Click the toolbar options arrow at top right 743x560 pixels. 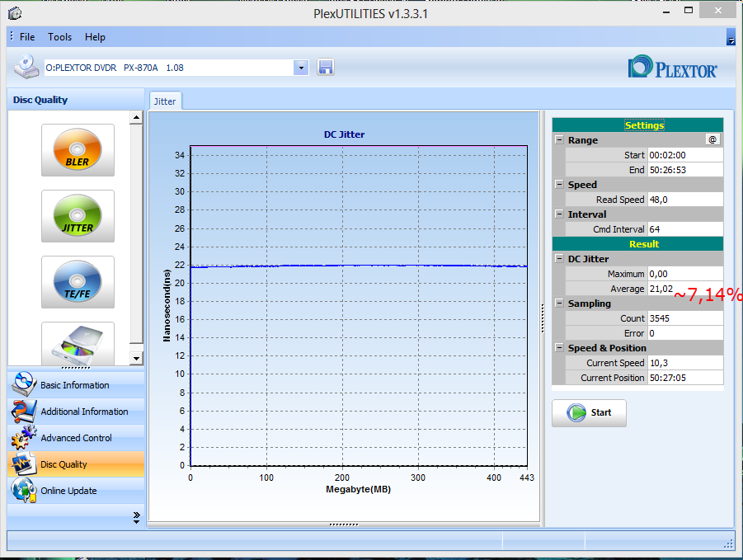pyautogui.click(x=731, y=37)
